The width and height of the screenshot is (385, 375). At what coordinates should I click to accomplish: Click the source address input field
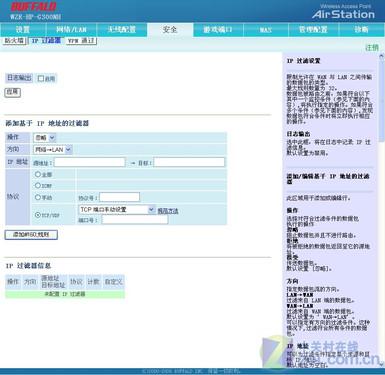click(89, 162)
